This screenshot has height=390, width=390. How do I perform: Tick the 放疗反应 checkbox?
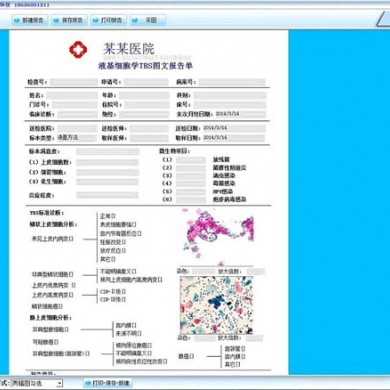point(124,251)
